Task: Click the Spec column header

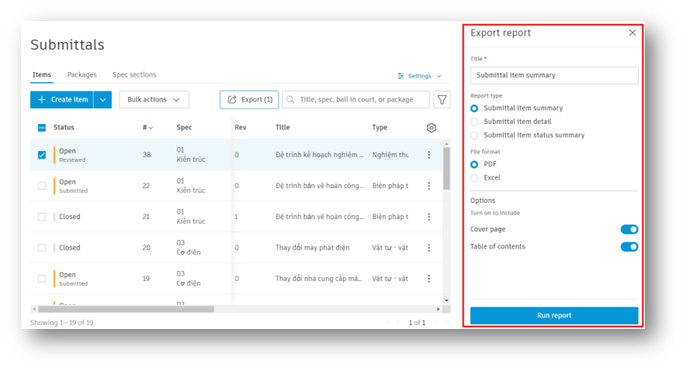Action: (184, 127)
